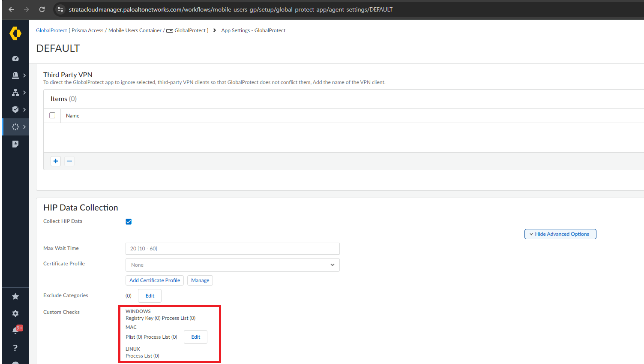Click into the Max Wait Time field
This screenshot has height=364, width=644.
[233, 249]
